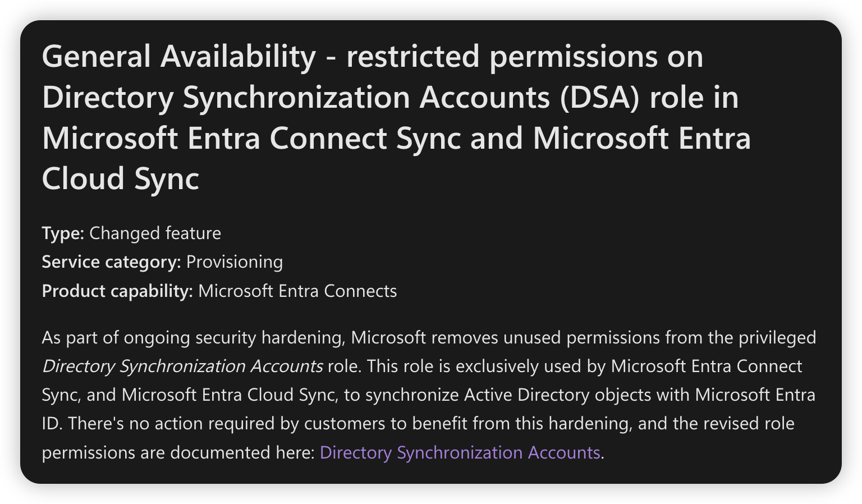
Task: Select the 'Changed feature' value text
Action: [155, 233]
